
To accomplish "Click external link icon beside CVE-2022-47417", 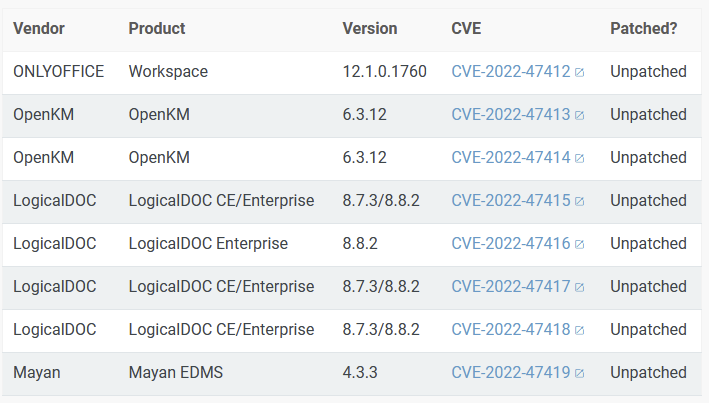I will click(x=580, y=288).
